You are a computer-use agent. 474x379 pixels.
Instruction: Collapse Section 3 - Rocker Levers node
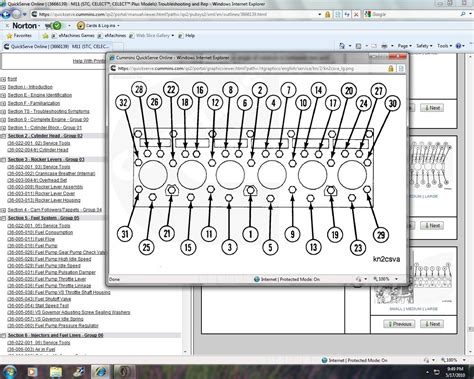tap(3, 160)
